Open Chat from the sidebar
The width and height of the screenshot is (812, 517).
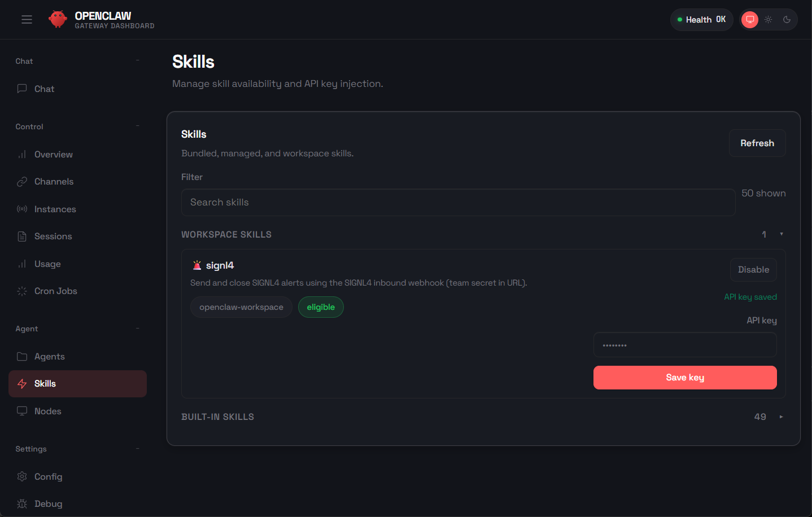(x=44, y=89)
